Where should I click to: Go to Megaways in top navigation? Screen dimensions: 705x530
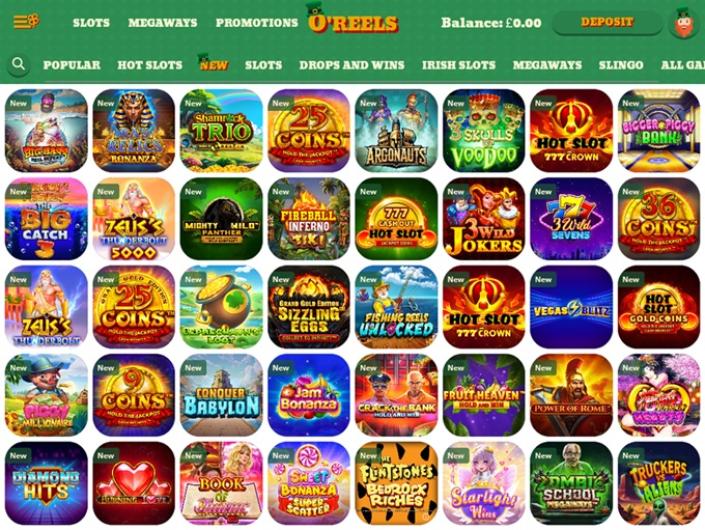coord(163,22)
